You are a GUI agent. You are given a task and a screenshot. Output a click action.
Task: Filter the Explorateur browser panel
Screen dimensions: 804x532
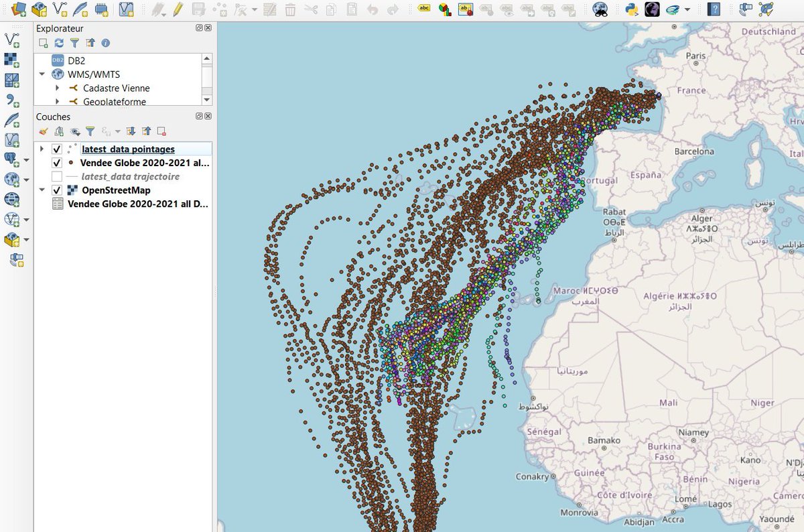tap(74, 43)
